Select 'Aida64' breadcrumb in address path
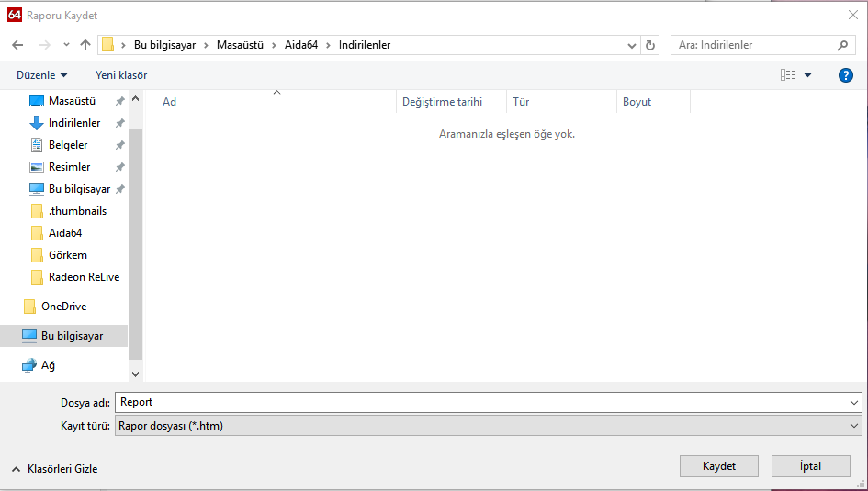Image resolution: width=868 pixels, height=491 pixels. pos(301,45)
